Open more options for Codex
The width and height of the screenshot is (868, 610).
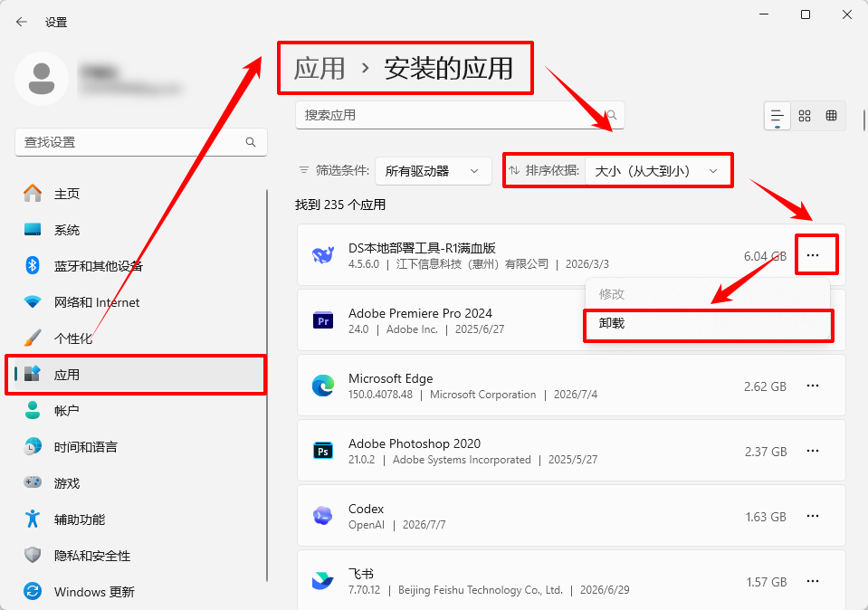click(x=813, y=516)
